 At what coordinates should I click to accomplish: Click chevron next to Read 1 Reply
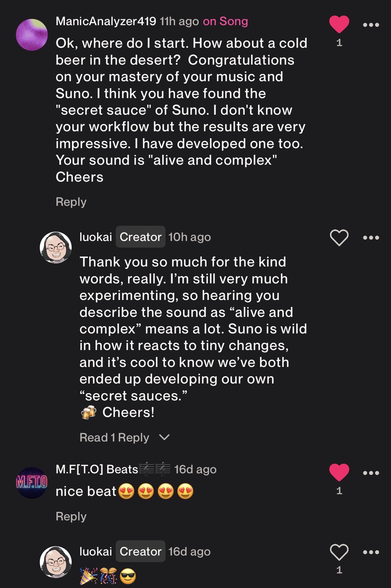[164, 438]
